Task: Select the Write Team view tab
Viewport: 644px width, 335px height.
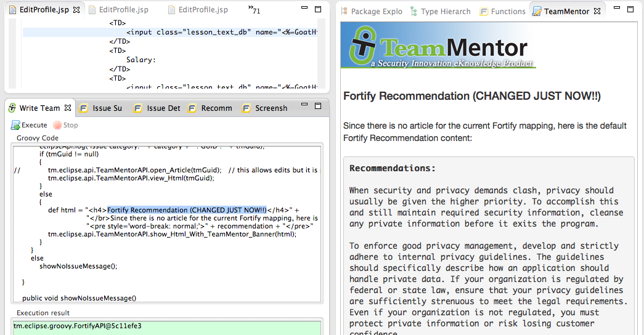Action: click(x=39, y=108)
